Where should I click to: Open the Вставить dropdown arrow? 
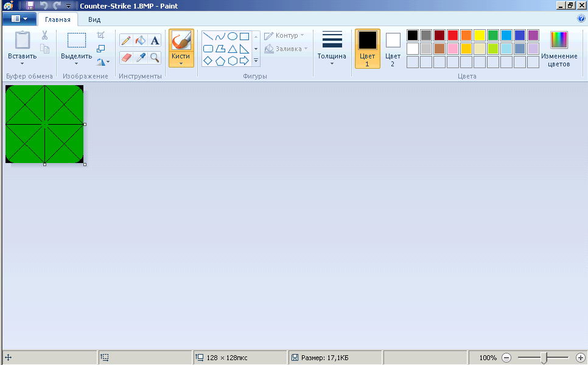22,64
